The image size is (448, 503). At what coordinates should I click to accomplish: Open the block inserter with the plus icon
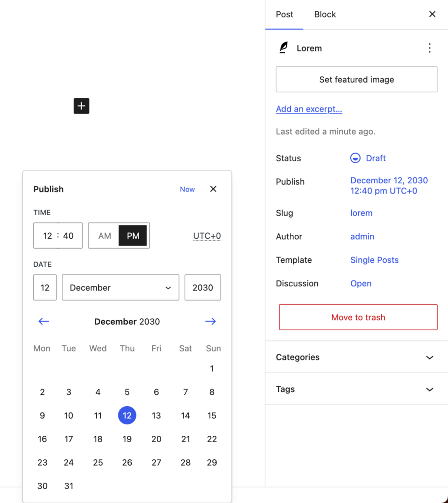[x=81, y=106]
